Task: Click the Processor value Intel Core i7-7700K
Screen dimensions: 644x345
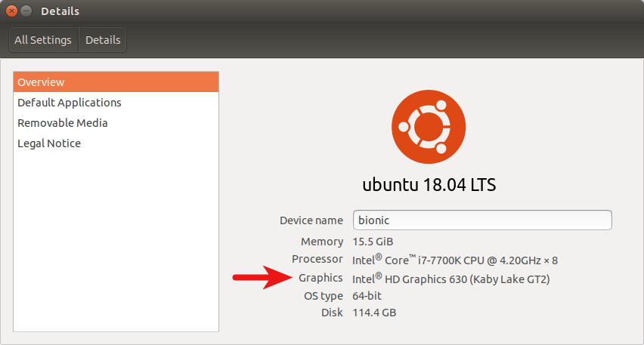Action: [455, 260]
